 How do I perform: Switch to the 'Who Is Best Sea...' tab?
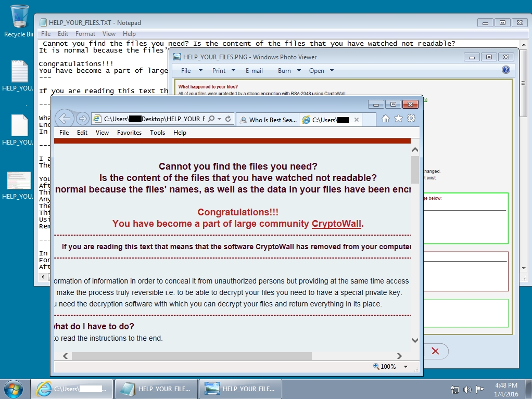pos(268,120)
